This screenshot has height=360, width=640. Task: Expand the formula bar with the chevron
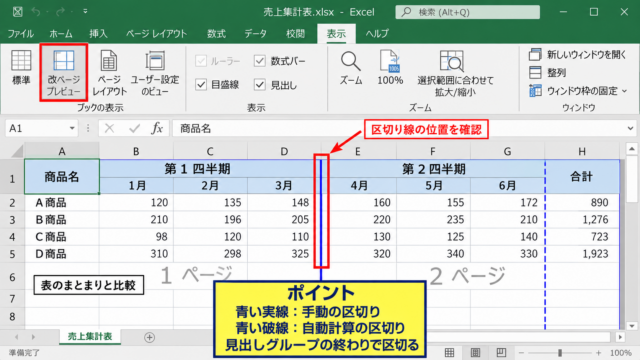click(x=630, y=129)
